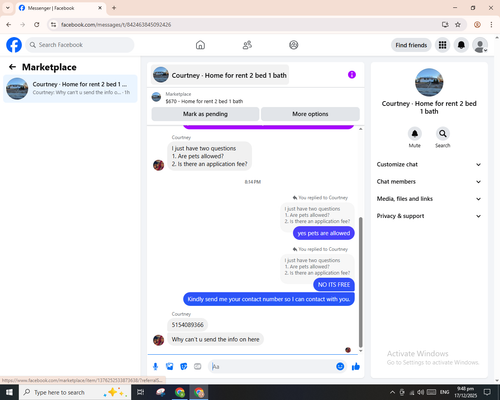This screenshot has width=500, height=400.
Task: Show hidden system tray icons chevron
Action: point(392,392)
